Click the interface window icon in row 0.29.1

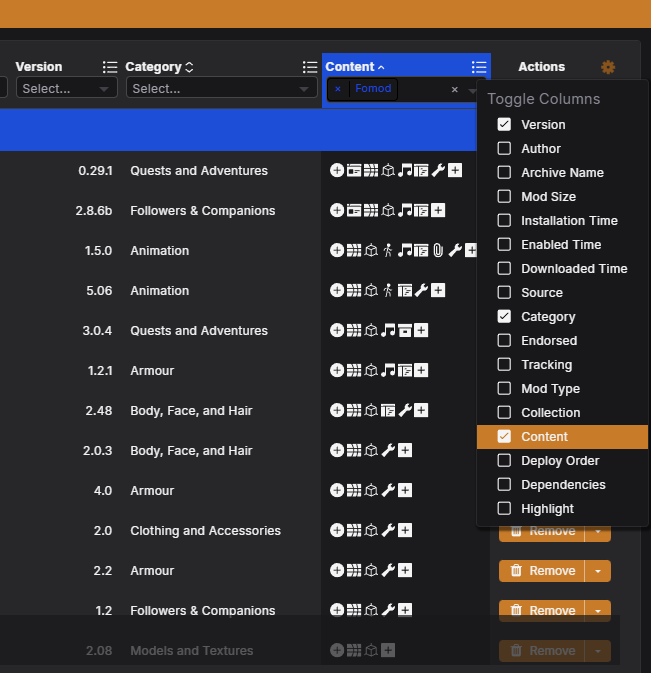coord(354,170)
